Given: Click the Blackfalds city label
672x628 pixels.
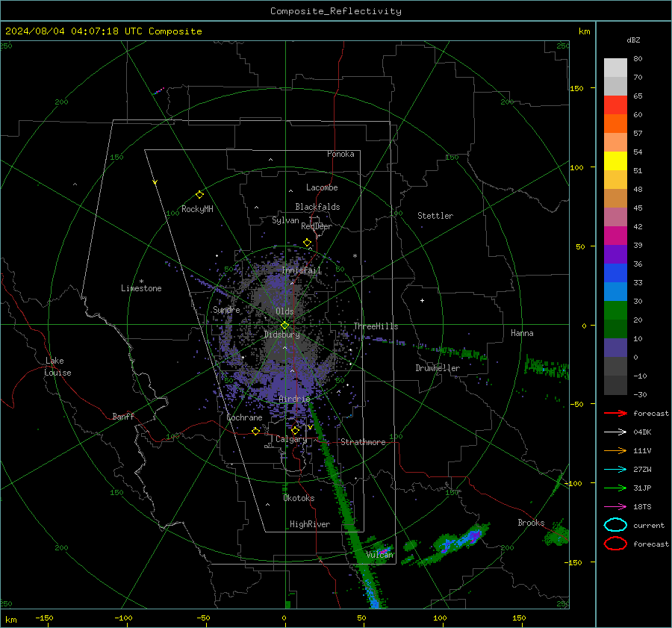Looking at the screenshot, I should point(317,207).
